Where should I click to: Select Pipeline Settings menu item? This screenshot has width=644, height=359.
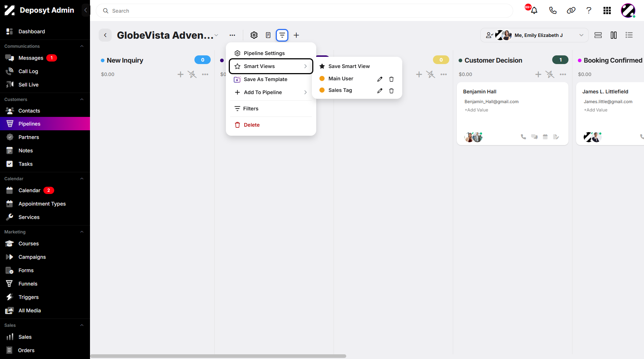(x=271, y=53)
